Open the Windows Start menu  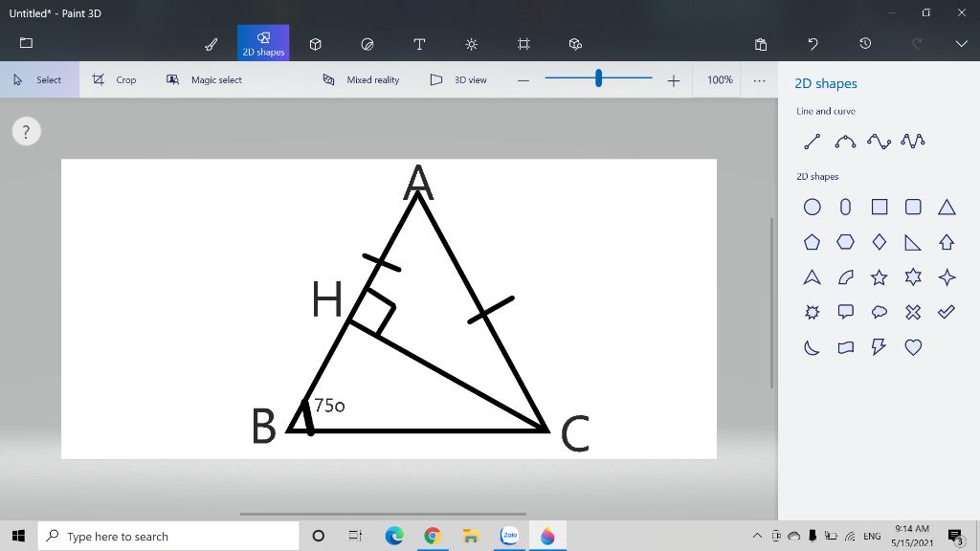coord(18,536)
